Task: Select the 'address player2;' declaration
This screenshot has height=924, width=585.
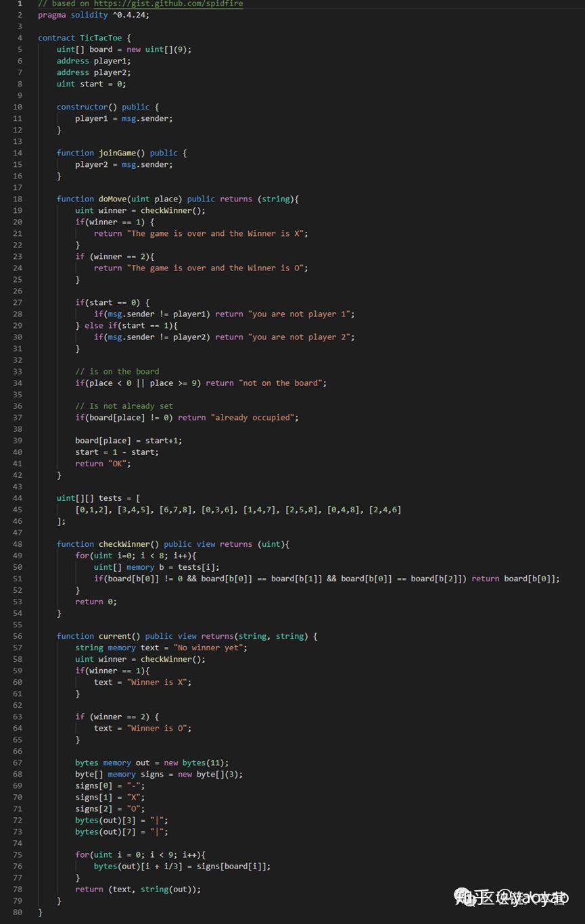Action: pos(94,72)
